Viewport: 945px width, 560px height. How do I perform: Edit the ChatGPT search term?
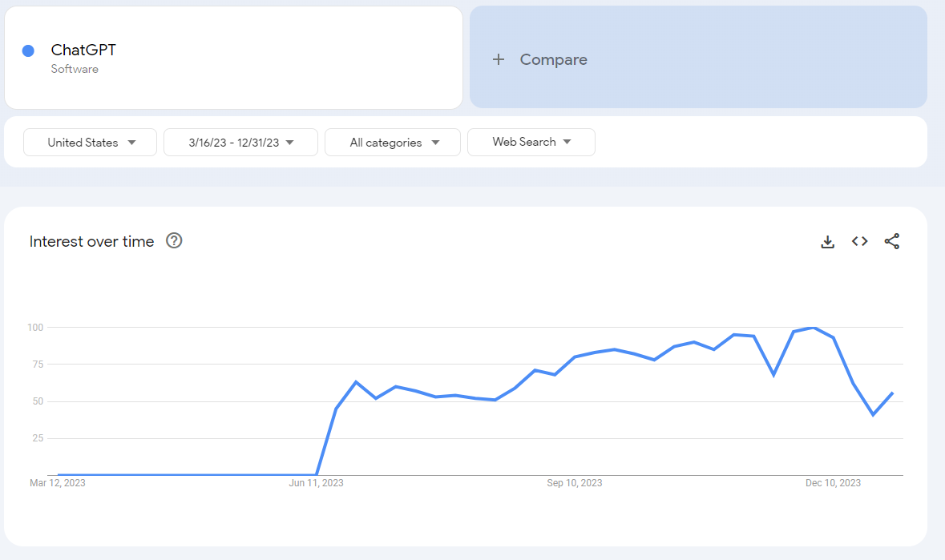coord(83,50)
